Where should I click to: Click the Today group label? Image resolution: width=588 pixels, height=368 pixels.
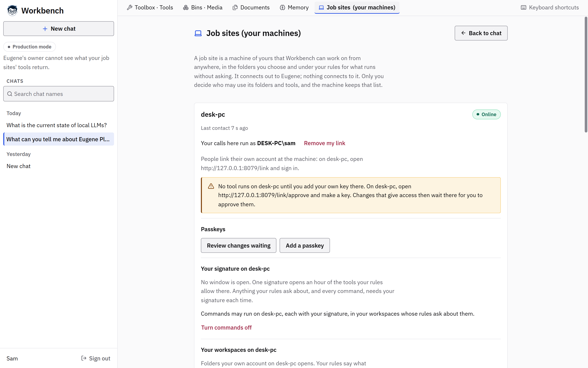click(x=14, y=113)
